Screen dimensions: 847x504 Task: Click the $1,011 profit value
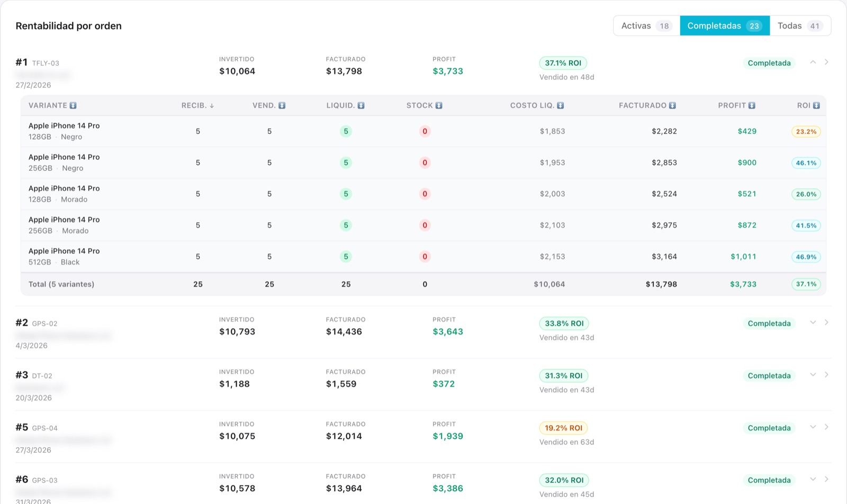click(x=743, y=256)
